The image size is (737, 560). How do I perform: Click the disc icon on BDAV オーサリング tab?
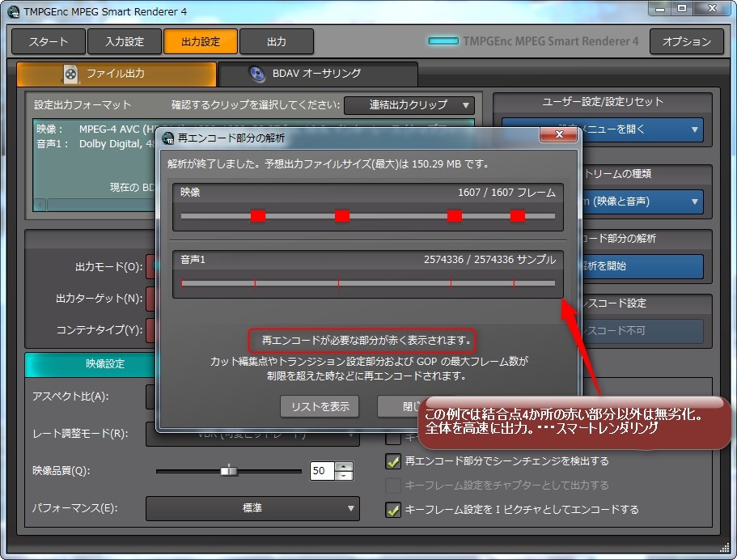pyautogui.click(x=257, y=74)
